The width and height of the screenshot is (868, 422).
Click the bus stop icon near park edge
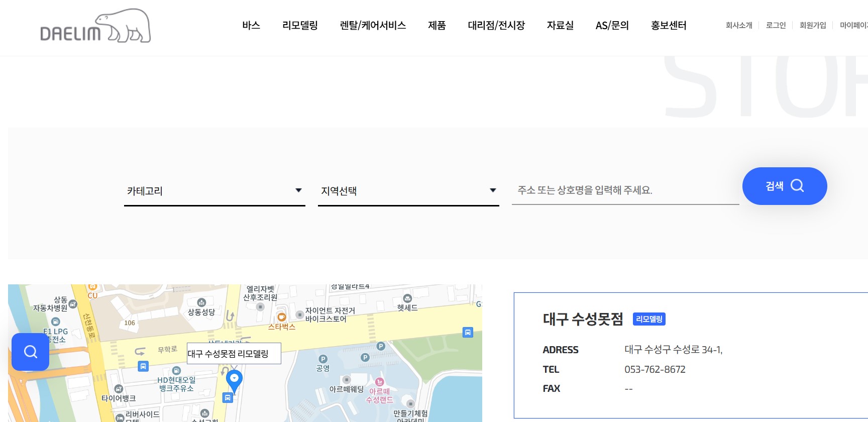(x=468, y=332)
